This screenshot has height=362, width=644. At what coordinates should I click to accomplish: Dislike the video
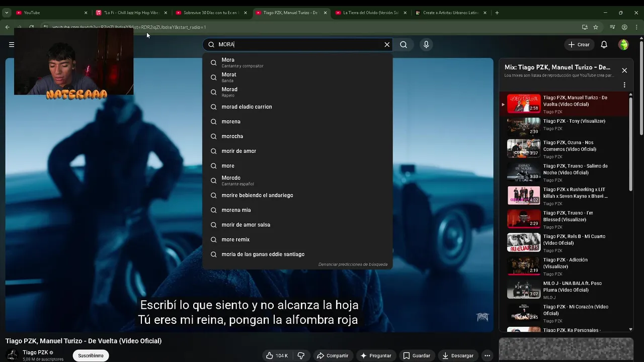pos(301,355)
